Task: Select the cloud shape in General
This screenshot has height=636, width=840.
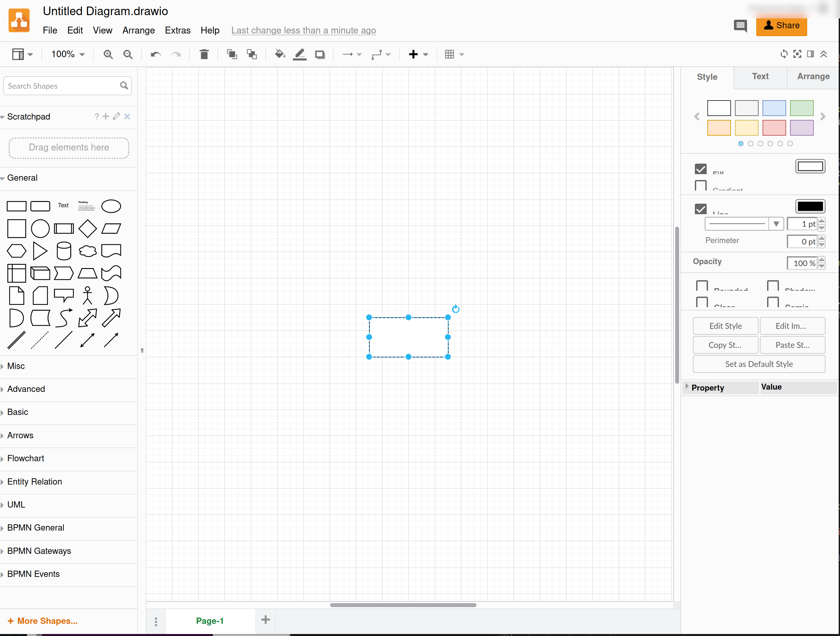Action: click(87, 251)
